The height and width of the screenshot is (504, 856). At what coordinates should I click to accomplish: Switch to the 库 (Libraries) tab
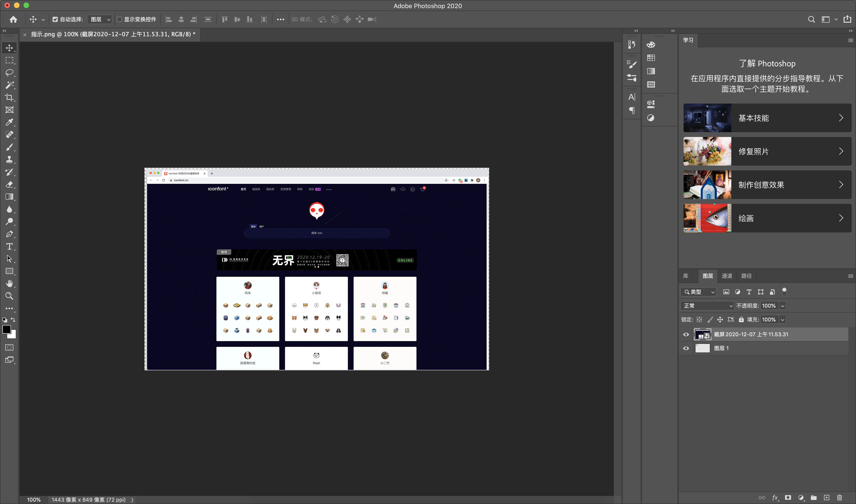click(686, 276)
